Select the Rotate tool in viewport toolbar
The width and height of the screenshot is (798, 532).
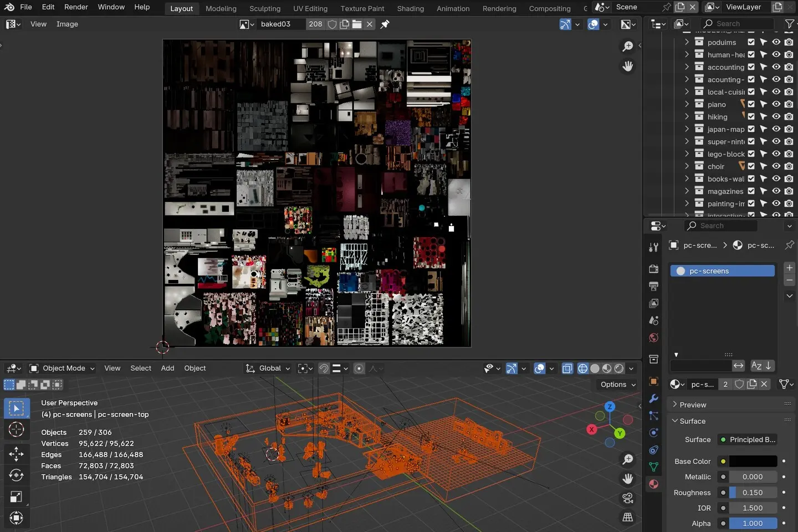tap(16, 475)
